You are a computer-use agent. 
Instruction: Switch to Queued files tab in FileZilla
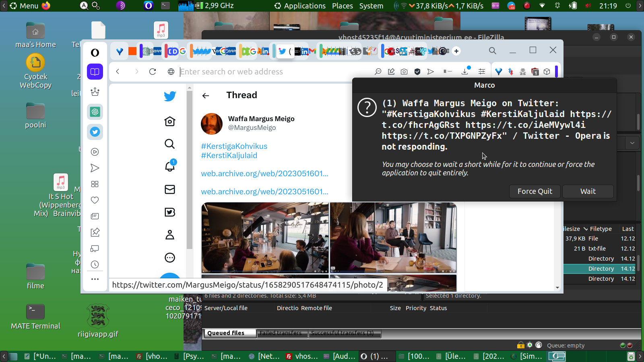(x=230, y=333)
